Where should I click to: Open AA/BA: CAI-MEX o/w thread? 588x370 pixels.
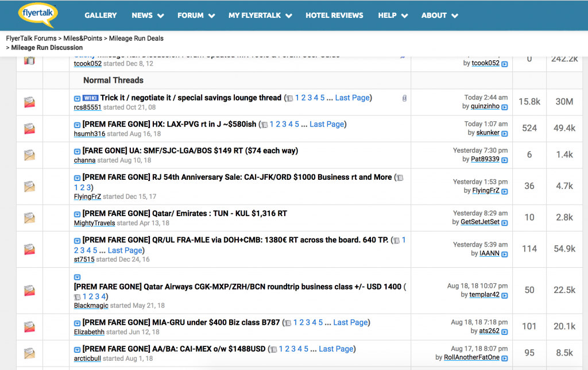tap(174, 349)
